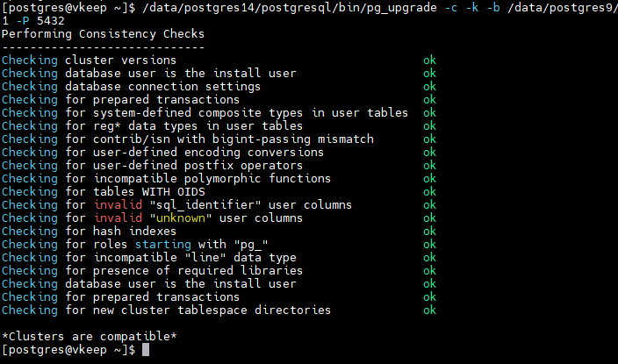Click the terminal cursor at final prompt

tap(146, 350)
